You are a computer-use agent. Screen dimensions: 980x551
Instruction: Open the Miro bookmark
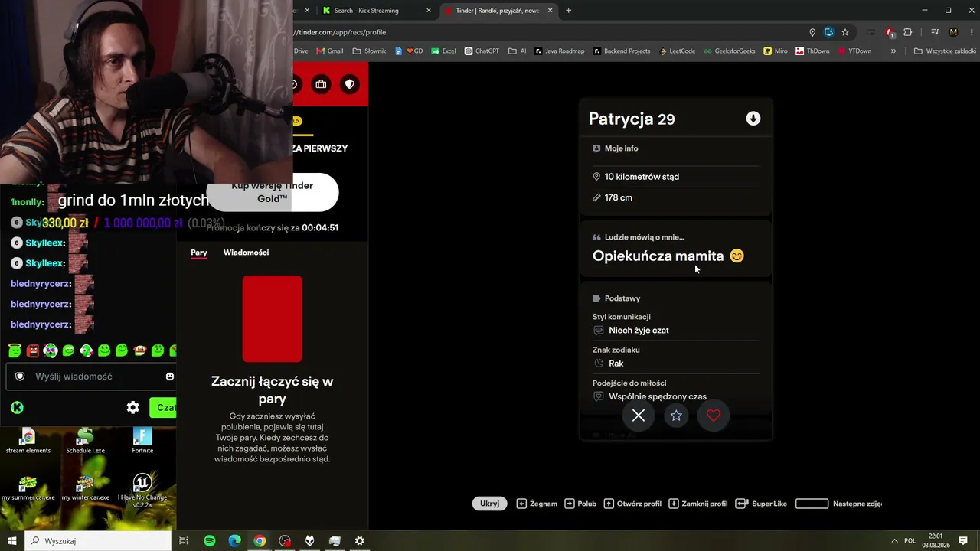pos(776,51)
